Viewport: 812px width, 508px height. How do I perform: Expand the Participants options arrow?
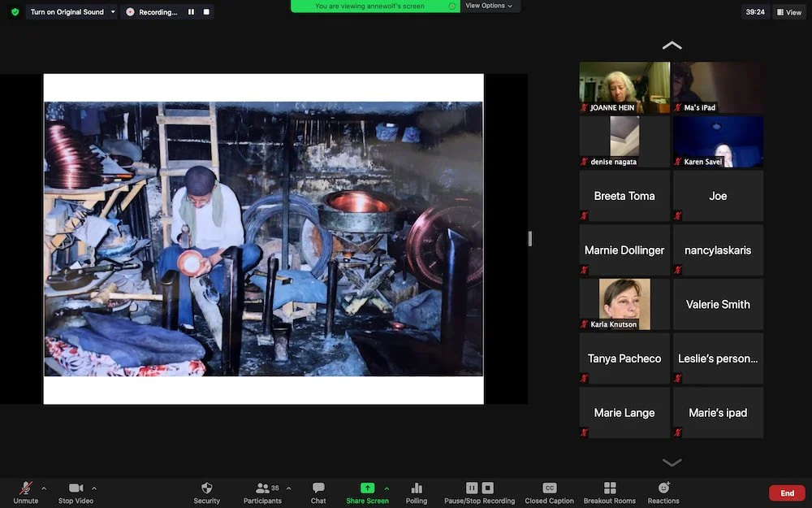(288, 488)
